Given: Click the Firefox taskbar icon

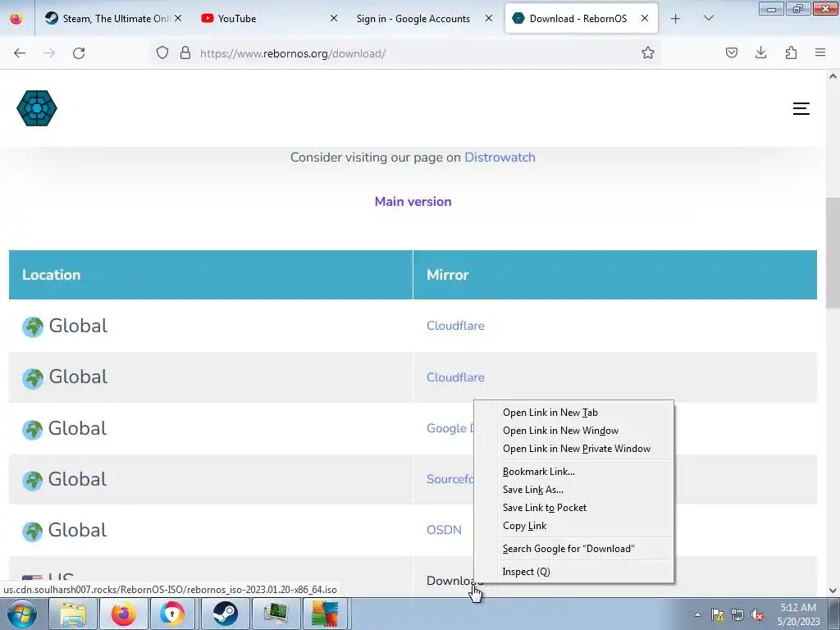Looking at the screenshot, I should point(123,614).
